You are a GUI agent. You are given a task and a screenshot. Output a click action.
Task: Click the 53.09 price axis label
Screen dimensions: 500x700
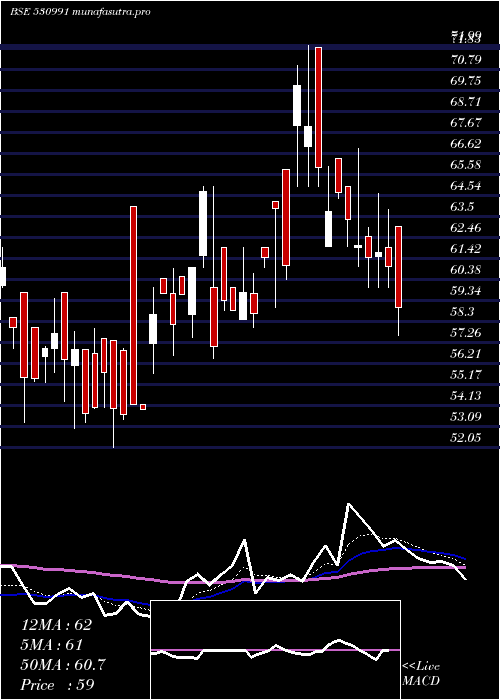click(467, 416)
